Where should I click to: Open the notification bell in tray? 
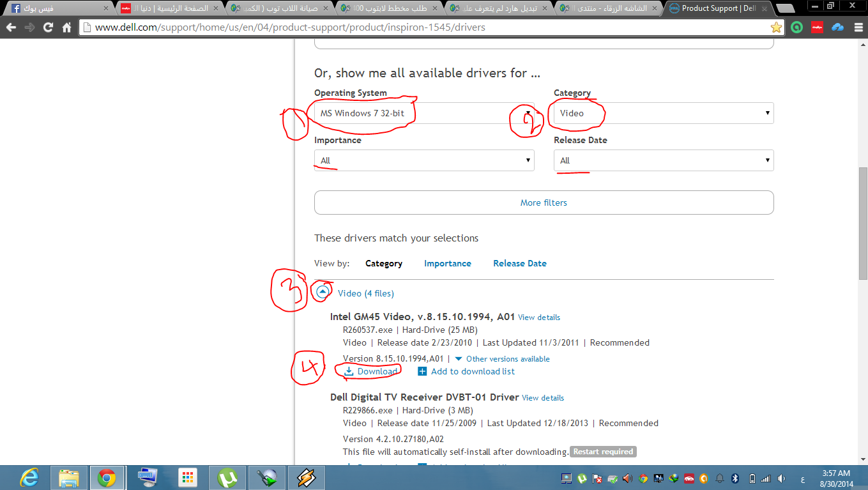click(x=720, y=478)
